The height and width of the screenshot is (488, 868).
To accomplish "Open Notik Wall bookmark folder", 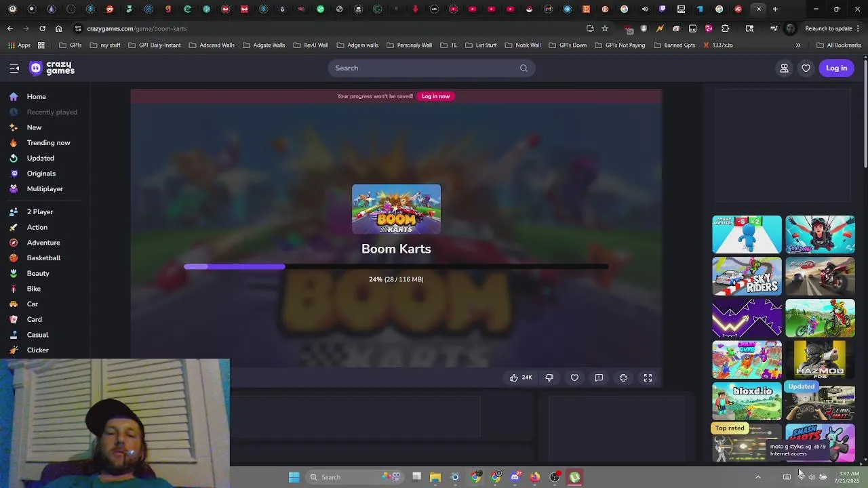I will point(522,45).
